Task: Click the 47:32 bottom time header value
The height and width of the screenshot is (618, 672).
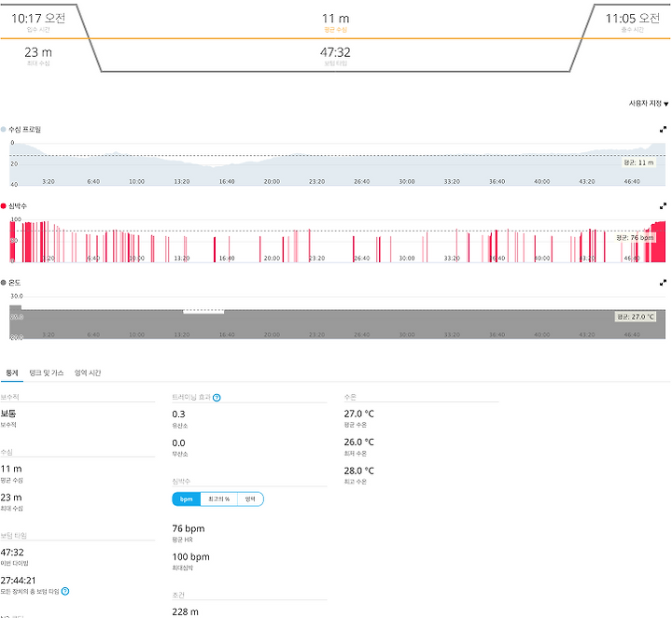Action: tap(335, 52)
